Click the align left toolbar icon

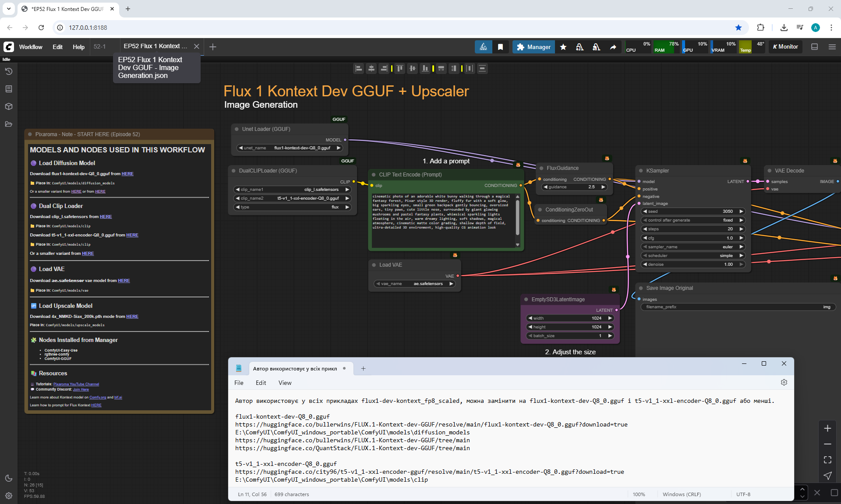359,68
